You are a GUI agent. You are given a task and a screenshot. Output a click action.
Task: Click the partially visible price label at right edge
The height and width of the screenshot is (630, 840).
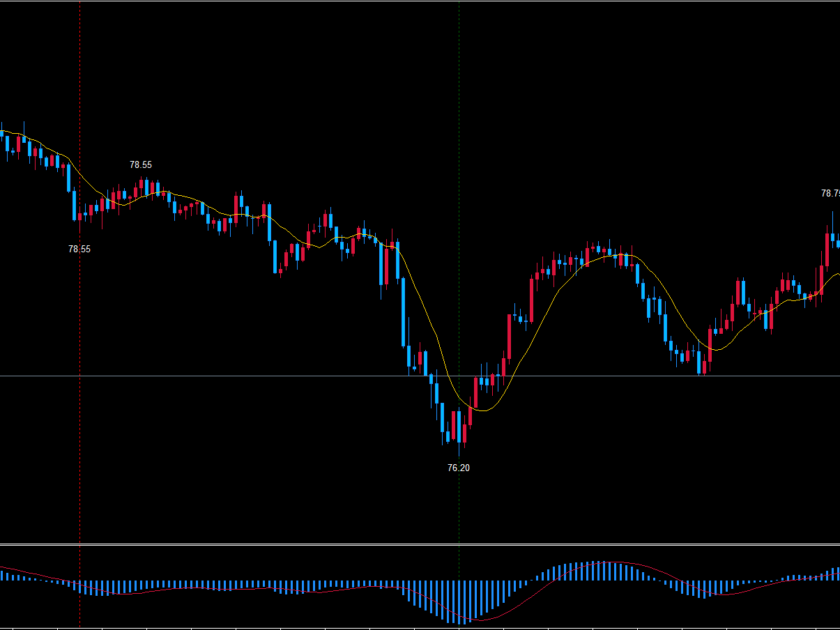tap(830, 193)
